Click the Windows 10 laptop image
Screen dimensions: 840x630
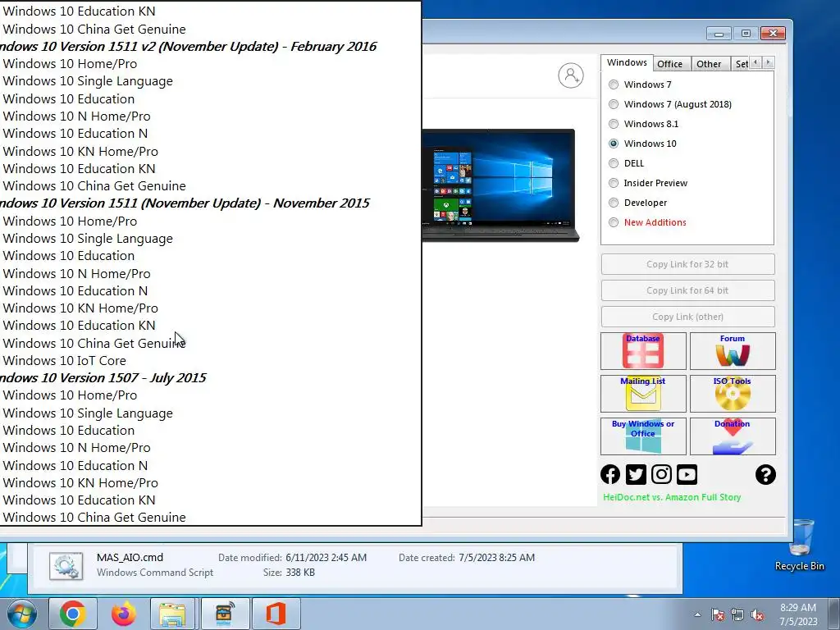click(x=500, y=185)
